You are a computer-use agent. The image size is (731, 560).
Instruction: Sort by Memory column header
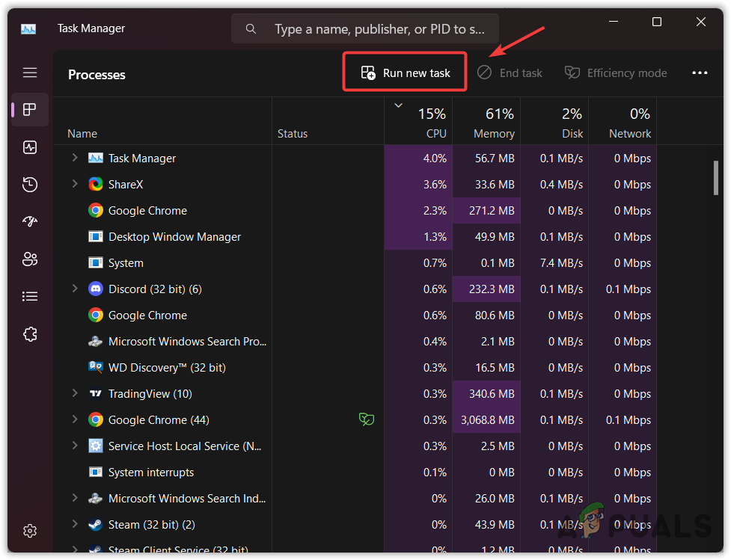tap(486, 122)
